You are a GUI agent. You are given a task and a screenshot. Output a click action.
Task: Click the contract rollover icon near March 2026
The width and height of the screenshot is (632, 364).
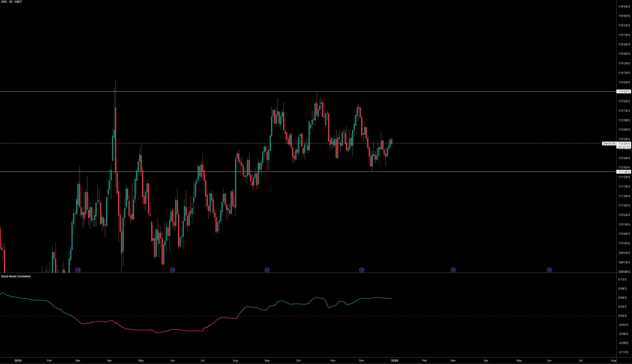pos(453,270)
